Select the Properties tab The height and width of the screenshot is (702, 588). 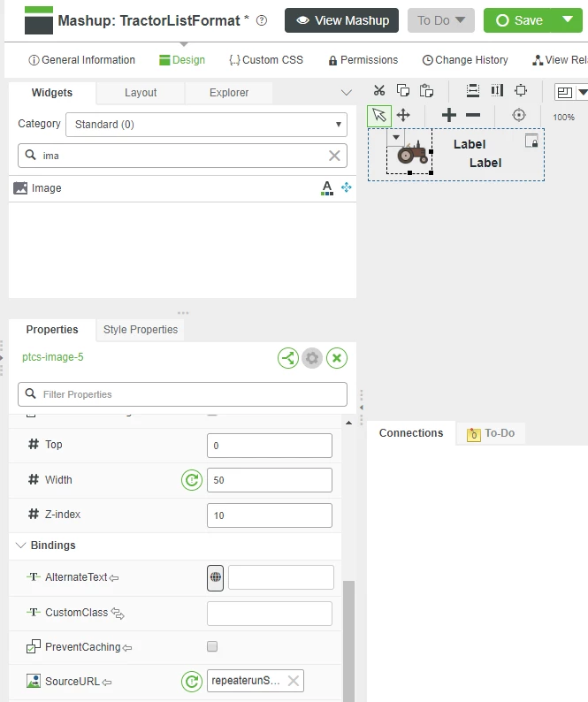point(52,330)
